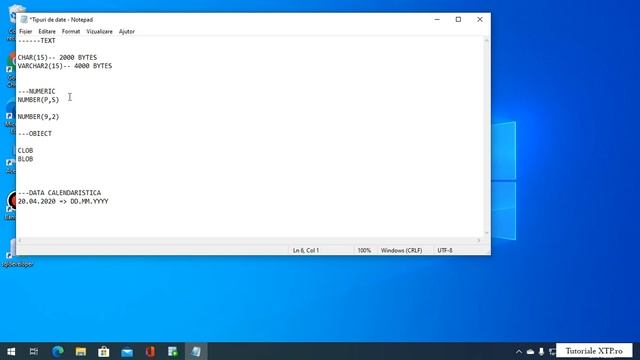Open Task View from the taskbar
The width and height of the screenshot is (640, 360).
tap(34, 351)
